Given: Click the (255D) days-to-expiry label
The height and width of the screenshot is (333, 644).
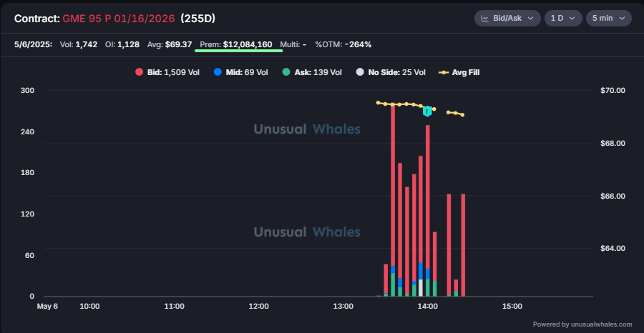Looking at the screenshot, I should [198, 19].
